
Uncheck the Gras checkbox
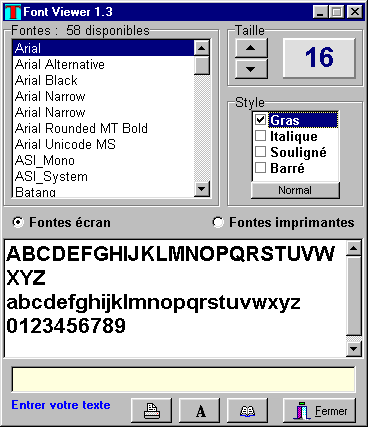click(x=260, y=120)
